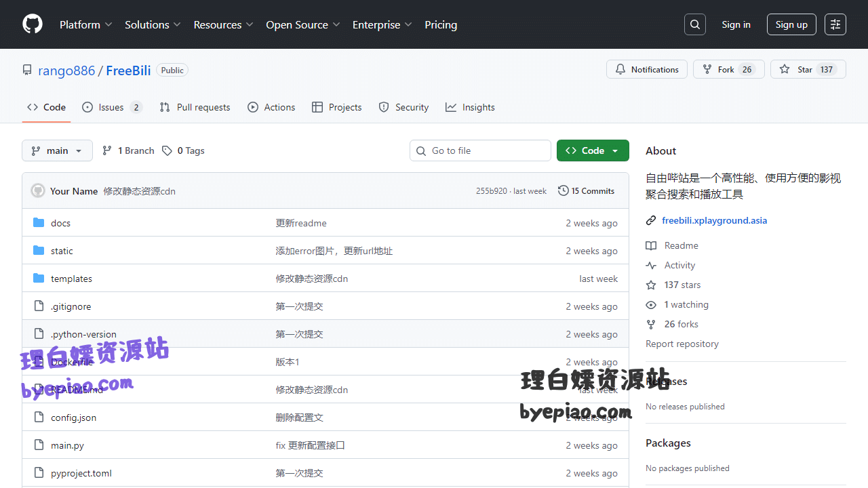This screenshot has height=488, width=868.
Task: Open the templates folder name
Action: (x=71, y=279)
